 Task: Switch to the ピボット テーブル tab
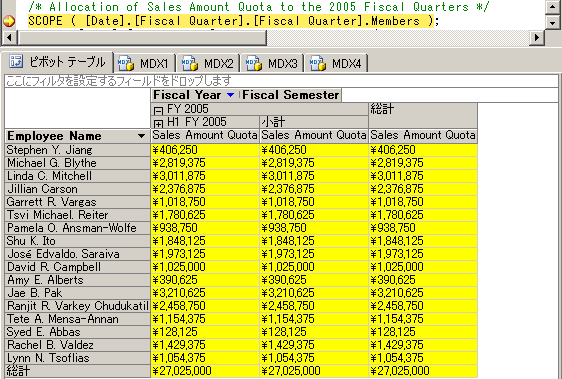coord(57,62)
